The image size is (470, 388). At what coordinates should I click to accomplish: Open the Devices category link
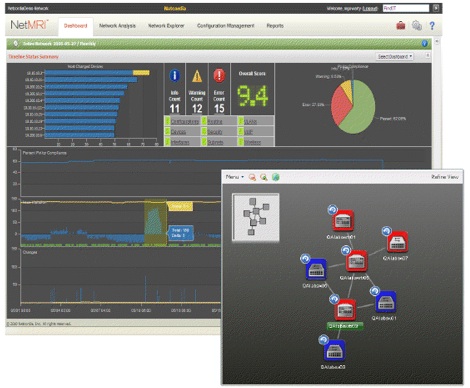[178, 132]
